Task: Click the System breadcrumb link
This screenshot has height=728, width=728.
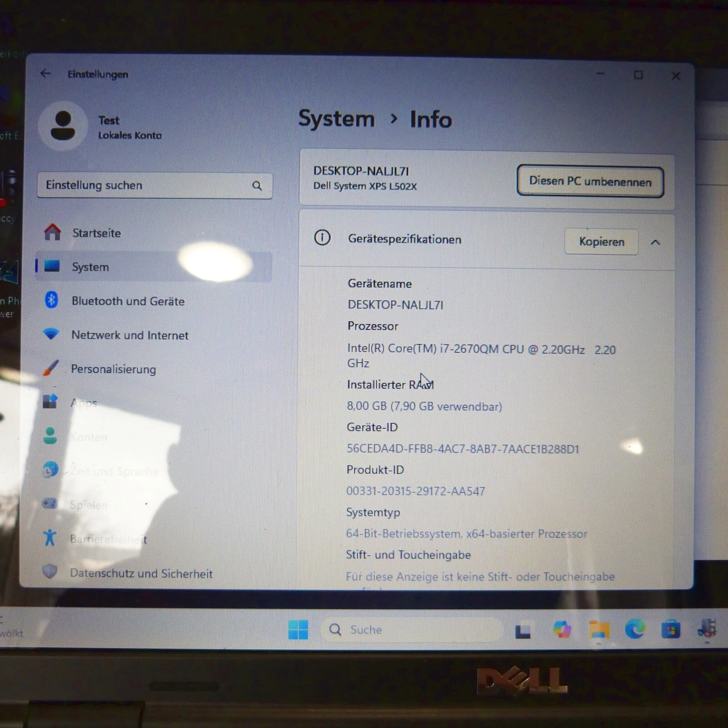Action: pos(336,119)
